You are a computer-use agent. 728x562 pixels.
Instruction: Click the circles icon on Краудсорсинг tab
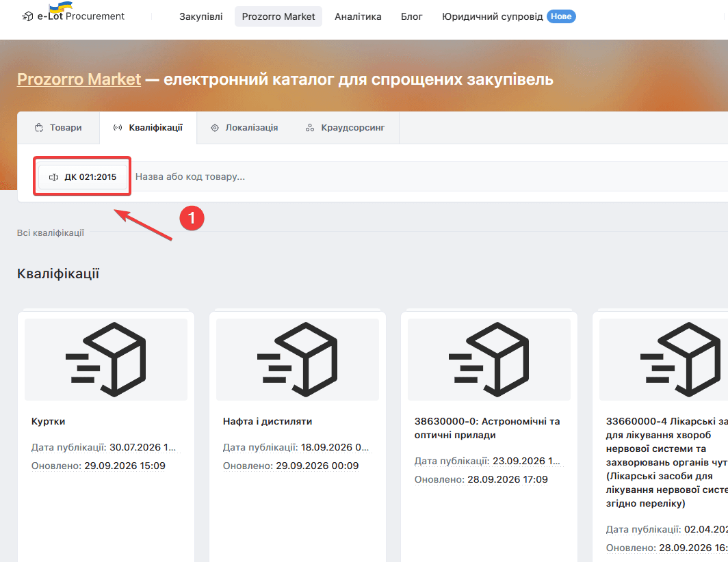pos(310,128)
